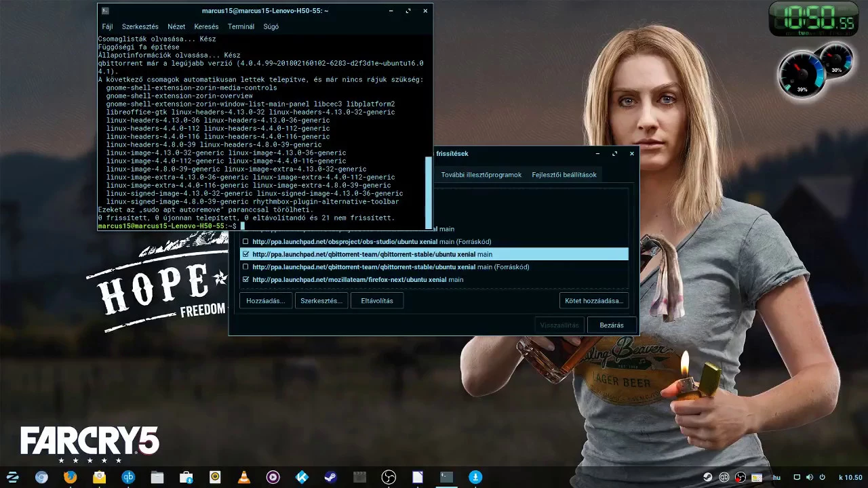
Task: Launch Firefox from the taskbar
Action: click(x=71, y=477)
